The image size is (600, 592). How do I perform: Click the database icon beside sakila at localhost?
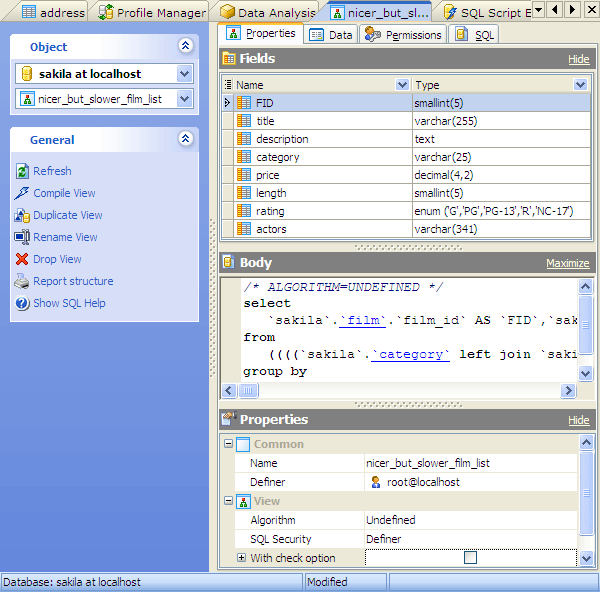pyautogui.click(x=27, y=73)
